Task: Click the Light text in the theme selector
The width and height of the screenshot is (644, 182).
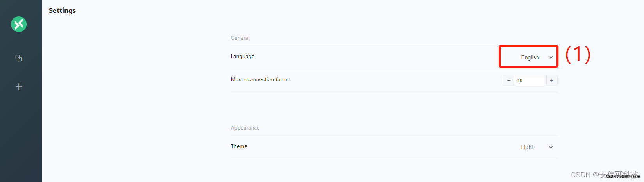Action: [527, 147]
